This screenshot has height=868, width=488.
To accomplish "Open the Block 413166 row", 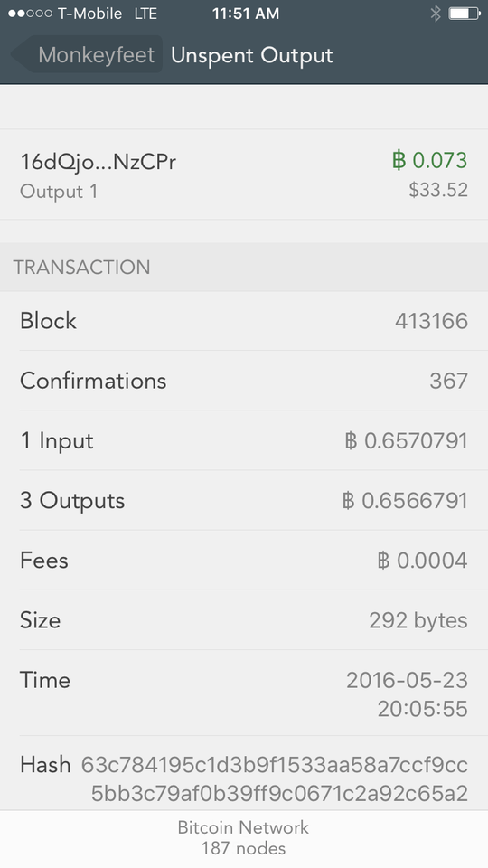I will tap(244, 321).
